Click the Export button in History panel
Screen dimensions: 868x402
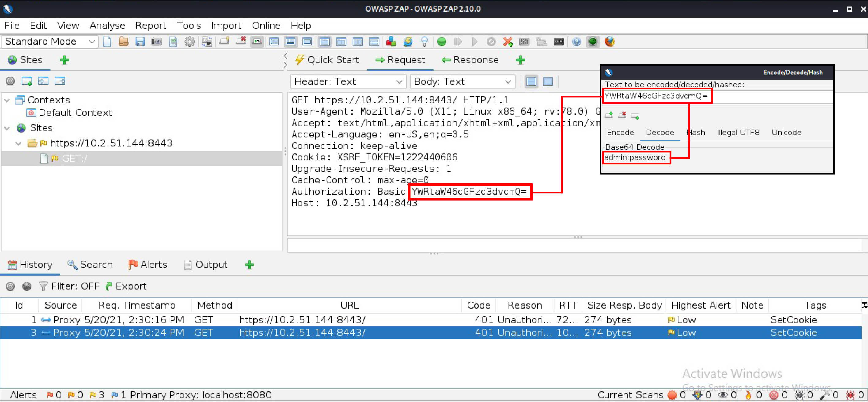[x=127, y=287]
